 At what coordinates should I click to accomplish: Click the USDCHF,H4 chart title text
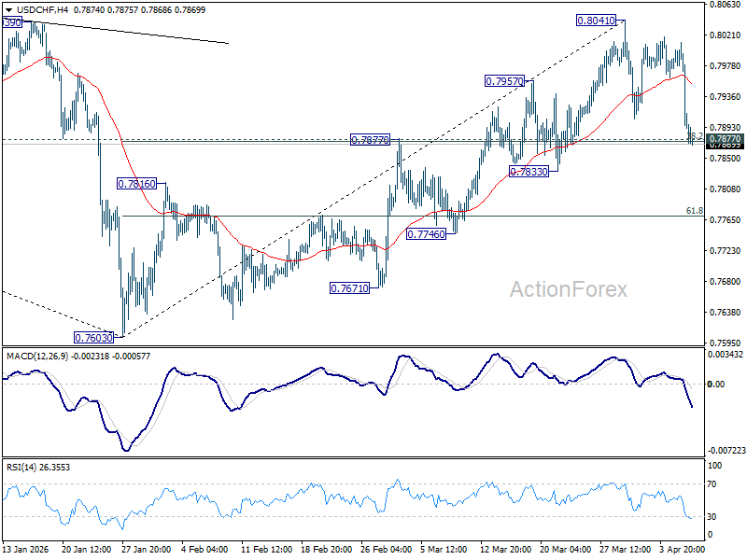tap(42, 9)
